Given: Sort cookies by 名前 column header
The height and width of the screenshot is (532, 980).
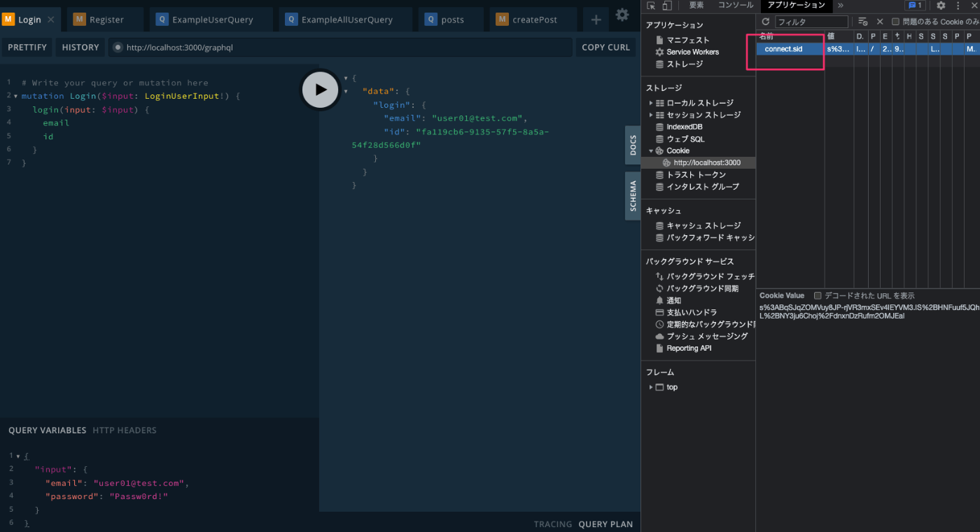Looking at the screenshot, I should tap(790, 36).
